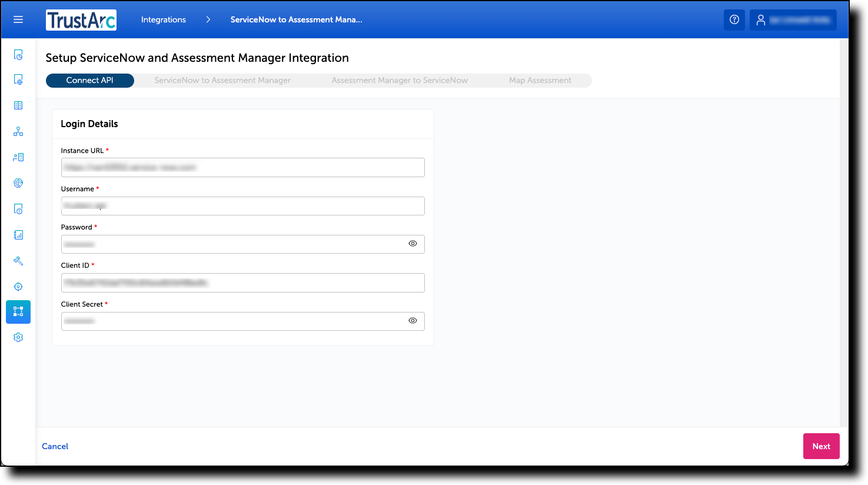Click the data flow hierarchy icon in sidebar

(18, 131)
